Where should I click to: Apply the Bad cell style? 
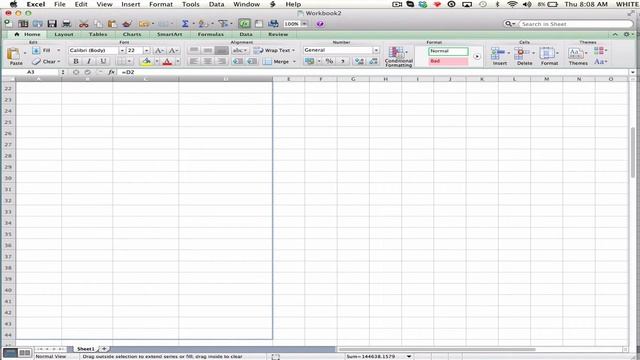tap(448, 61)
